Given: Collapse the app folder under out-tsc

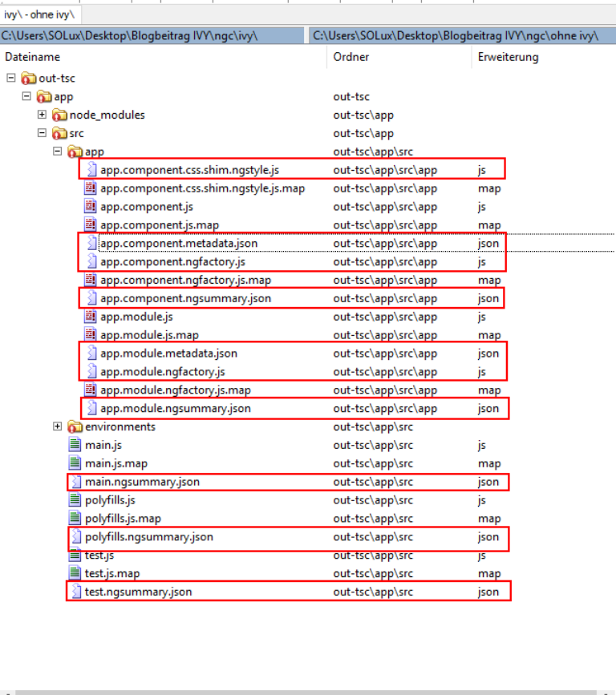Looking at the screenshot, I should click(26, 96).
